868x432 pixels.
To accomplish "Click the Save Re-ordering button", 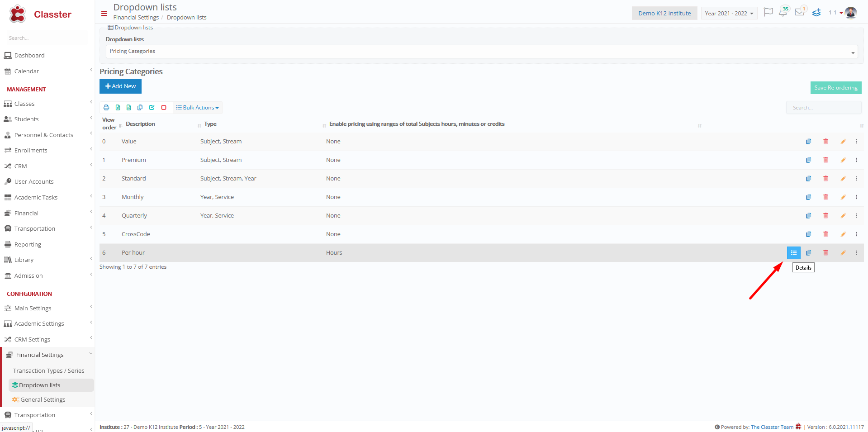I will click(x=836, y=88).
